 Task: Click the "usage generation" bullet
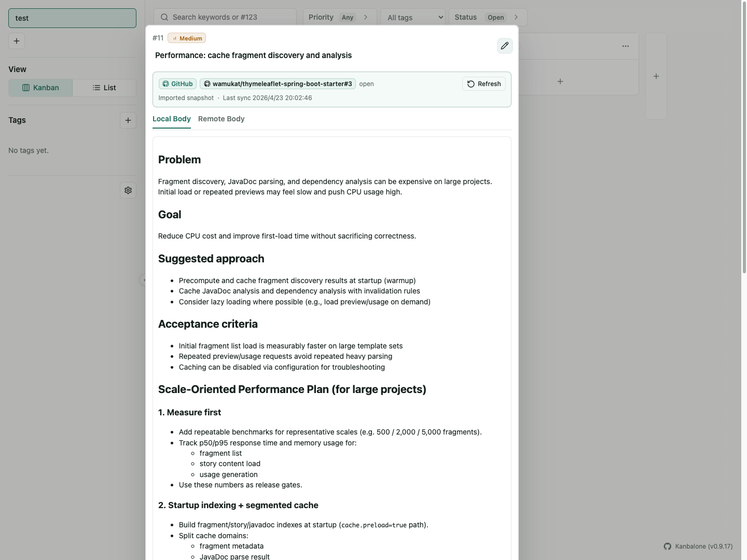(228, 475)
